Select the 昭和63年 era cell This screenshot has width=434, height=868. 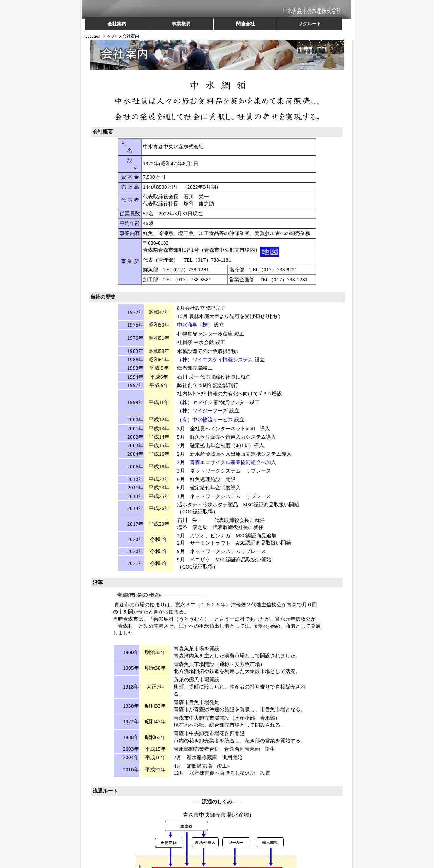(155, 737)
